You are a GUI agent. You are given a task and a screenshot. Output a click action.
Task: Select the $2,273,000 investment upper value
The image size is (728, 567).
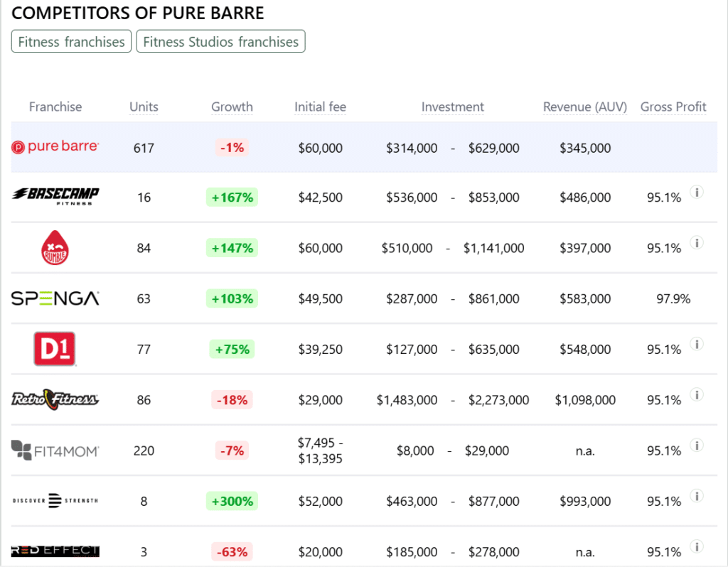[x=498, y=400]
